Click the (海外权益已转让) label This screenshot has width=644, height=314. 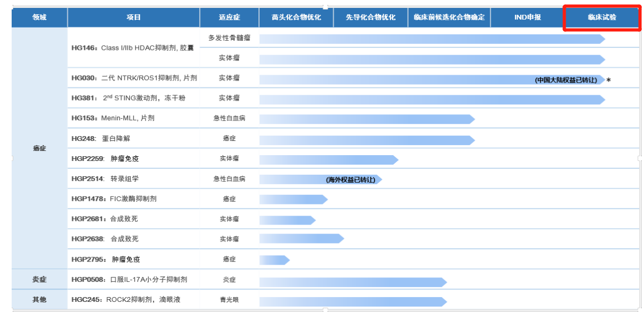(351, 180)
